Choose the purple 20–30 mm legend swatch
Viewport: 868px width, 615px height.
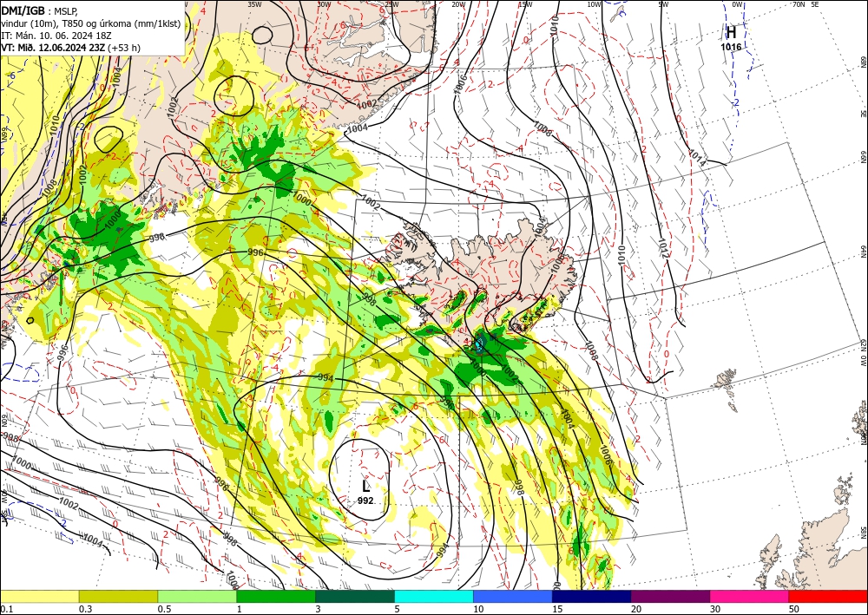pyautogui.click(x=670, y=596)
